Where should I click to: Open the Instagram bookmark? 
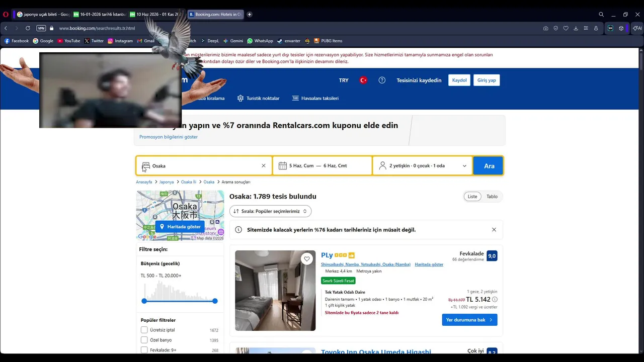[x=120, y=41]
